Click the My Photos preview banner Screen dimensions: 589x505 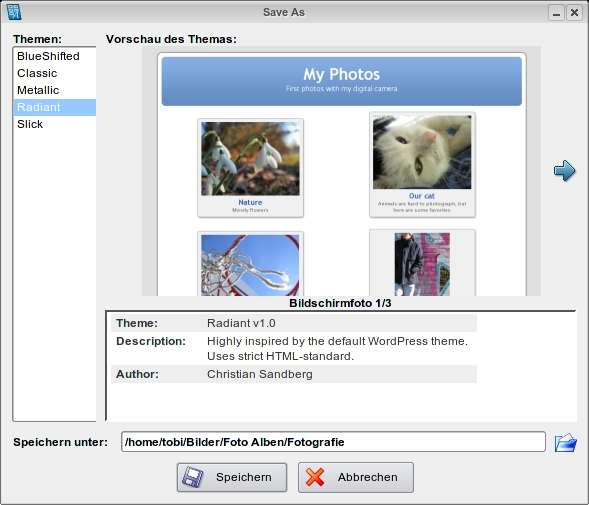click(341, 81)
